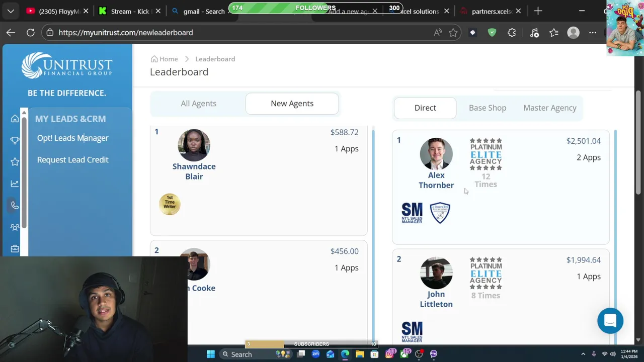Screen dimensions: 644x362
Task: Close the Stream - Kick tab
Action: [158, 11]
